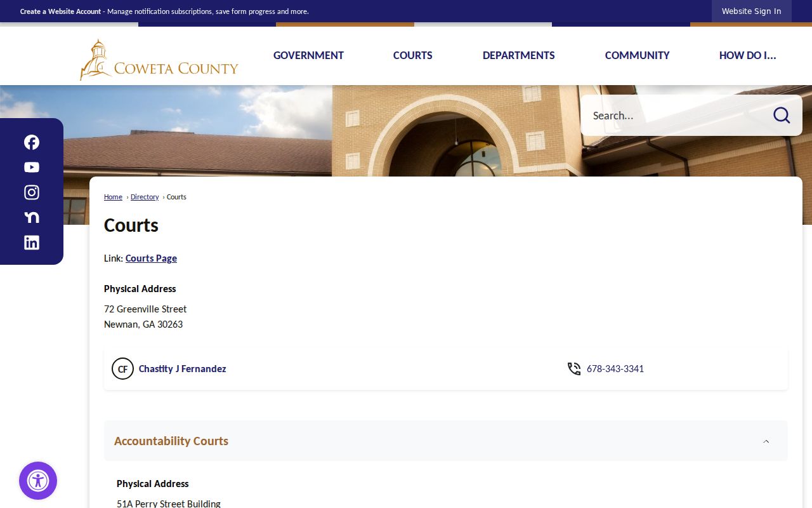
Task: Open the Community menu
Action: click(x=638, y=55)
